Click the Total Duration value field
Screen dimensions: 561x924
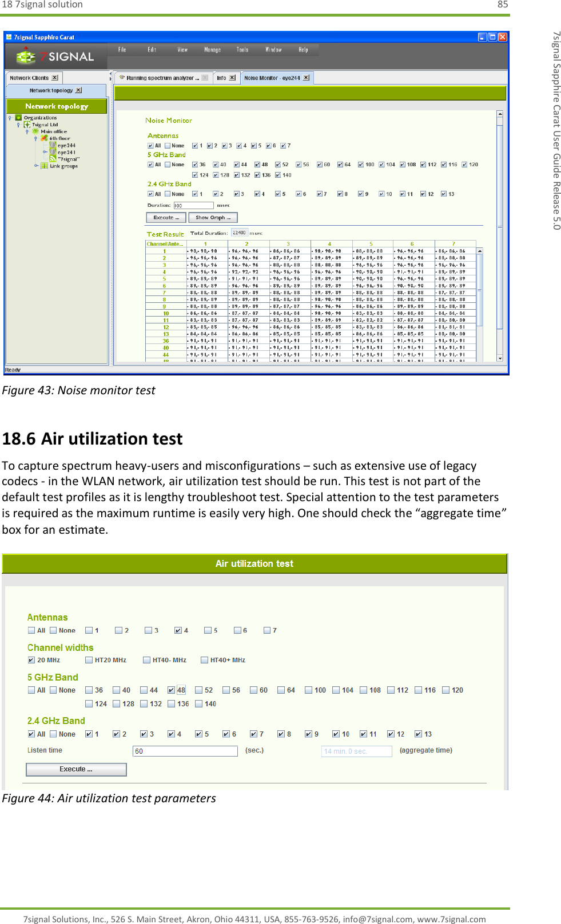240,233
